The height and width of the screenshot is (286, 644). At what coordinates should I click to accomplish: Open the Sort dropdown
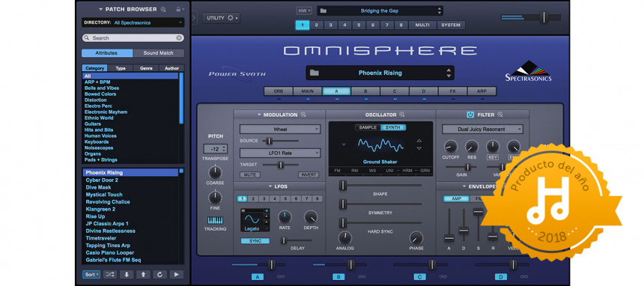[x=91, y=275]
